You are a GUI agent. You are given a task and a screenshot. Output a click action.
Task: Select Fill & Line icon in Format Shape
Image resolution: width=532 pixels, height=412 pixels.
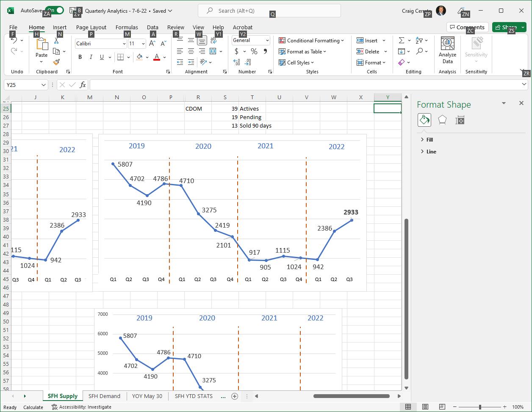click(424, 120)
